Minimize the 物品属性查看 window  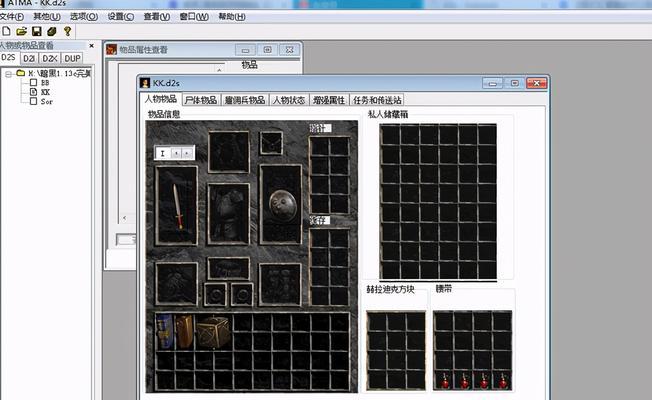coord(245,50)
